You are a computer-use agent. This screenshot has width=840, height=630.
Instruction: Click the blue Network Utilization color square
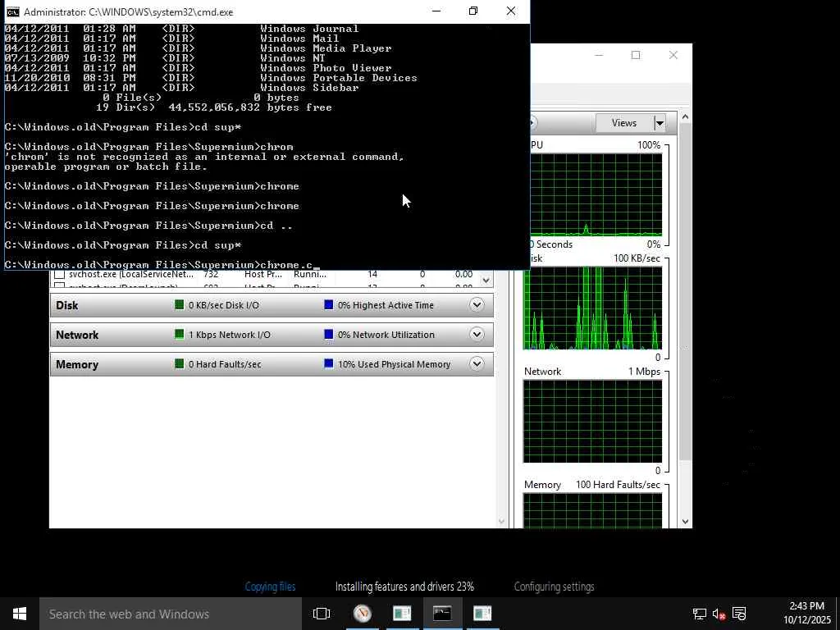(329, 335)
